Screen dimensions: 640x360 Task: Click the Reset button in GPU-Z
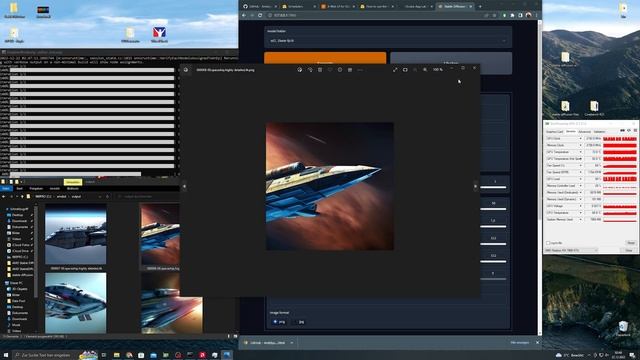(631, 243)
